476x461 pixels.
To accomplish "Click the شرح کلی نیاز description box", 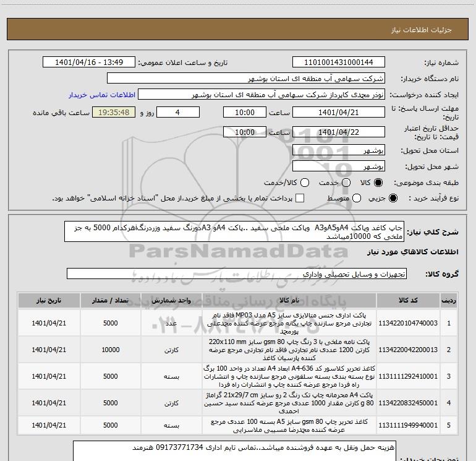I will [234, 232].
